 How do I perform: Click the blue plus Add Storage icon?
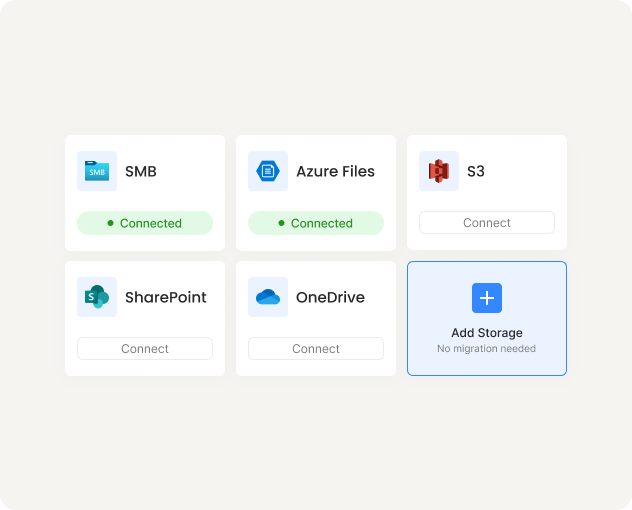[487, 298]
